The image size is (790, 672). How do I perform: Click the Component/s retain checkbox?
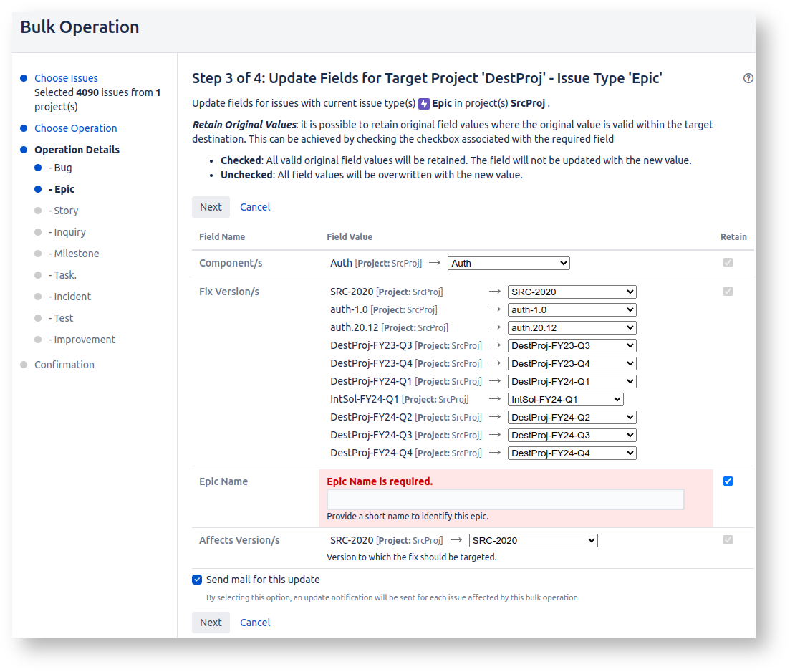coord(728,263)
